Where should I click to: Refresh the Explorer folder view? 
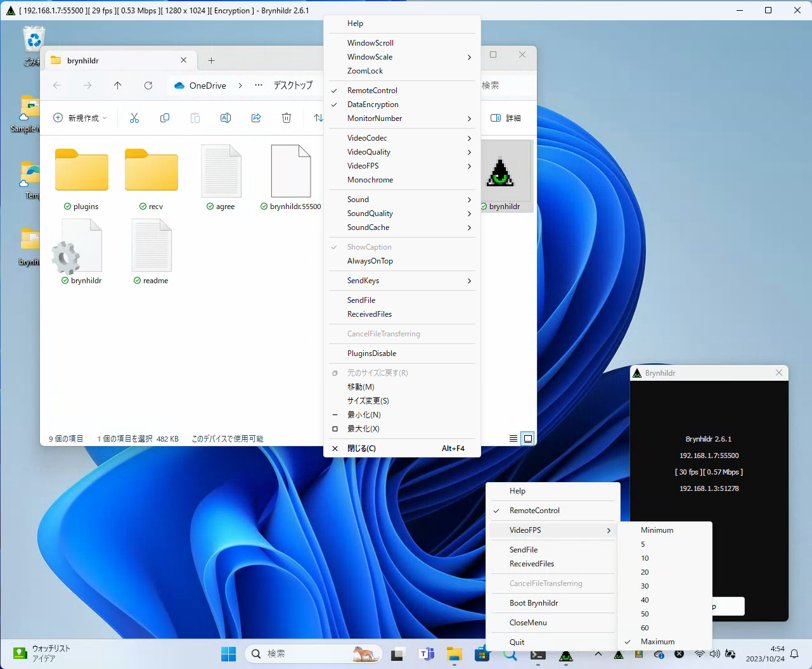148,86
